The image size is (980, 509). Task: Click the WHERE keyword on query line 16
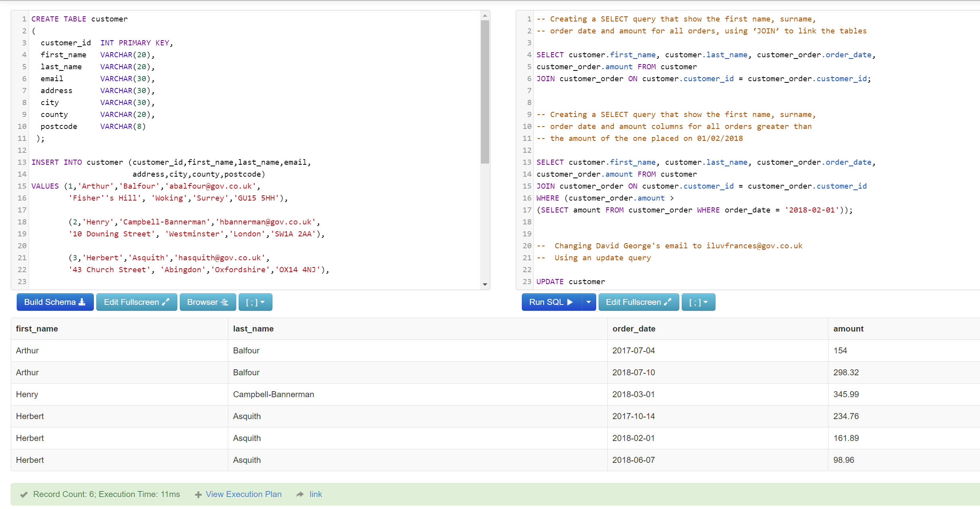(x=548, y=198)
